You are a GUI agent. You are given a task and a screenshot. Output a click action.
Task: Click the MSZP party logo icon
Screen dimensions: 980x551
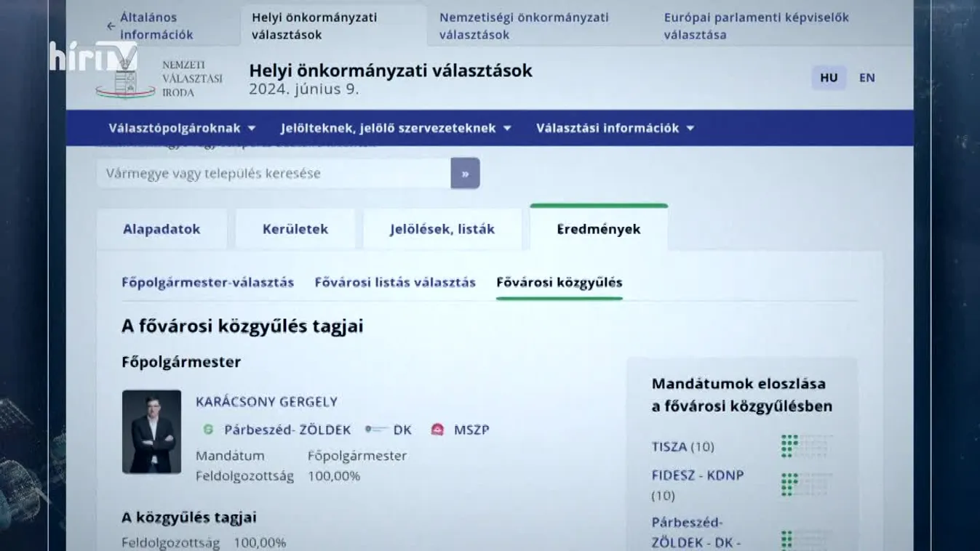click(437, 430)
